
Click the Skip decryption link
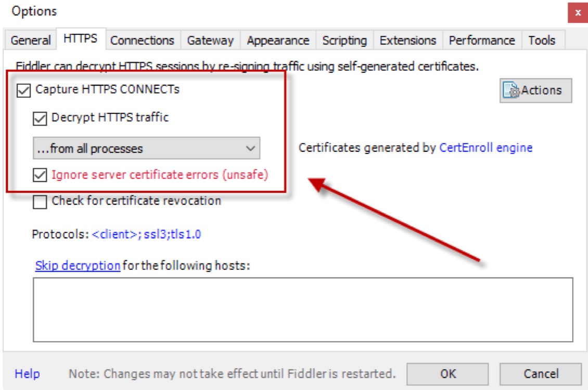click(78, 266)
